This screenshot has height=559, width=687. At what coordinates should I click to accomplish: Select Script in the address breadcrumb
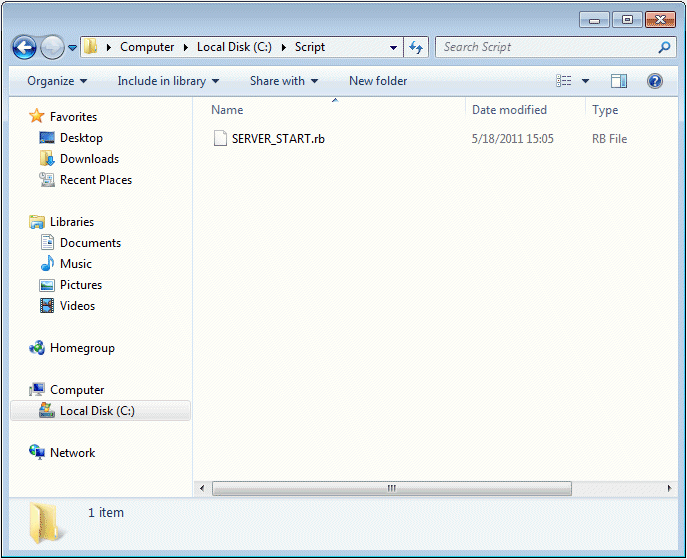[x=310, y=47]
